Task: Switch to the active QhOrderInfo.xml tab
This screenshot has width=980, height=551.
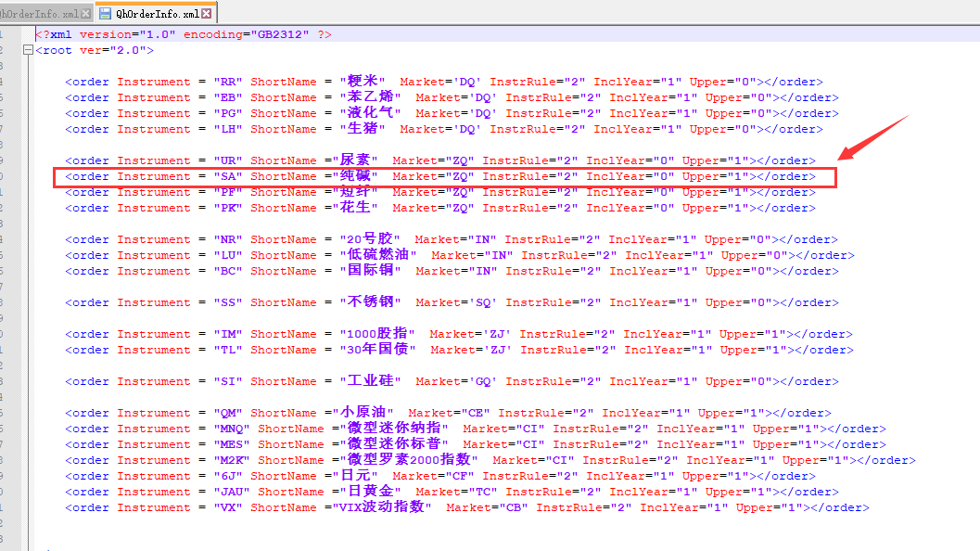Action: (x=157, y=13)
